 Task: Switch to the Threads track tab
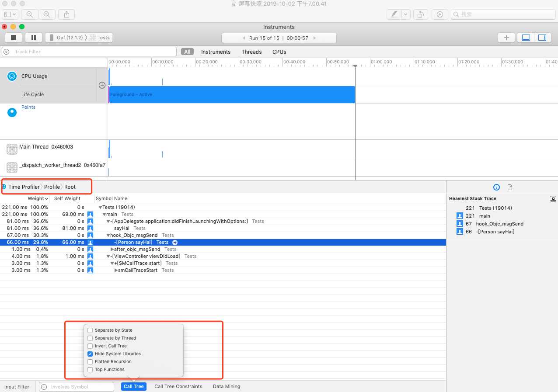pyautogui.click(x=251, y=52)
